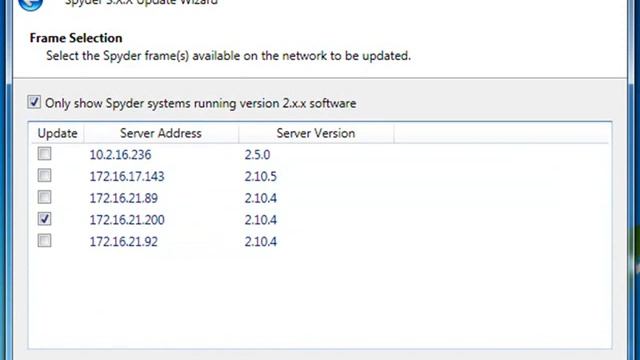Toggle Only show Spyder systems version 2.x.x
Viewport: 640px width, 360px height.
coord(34,102)
